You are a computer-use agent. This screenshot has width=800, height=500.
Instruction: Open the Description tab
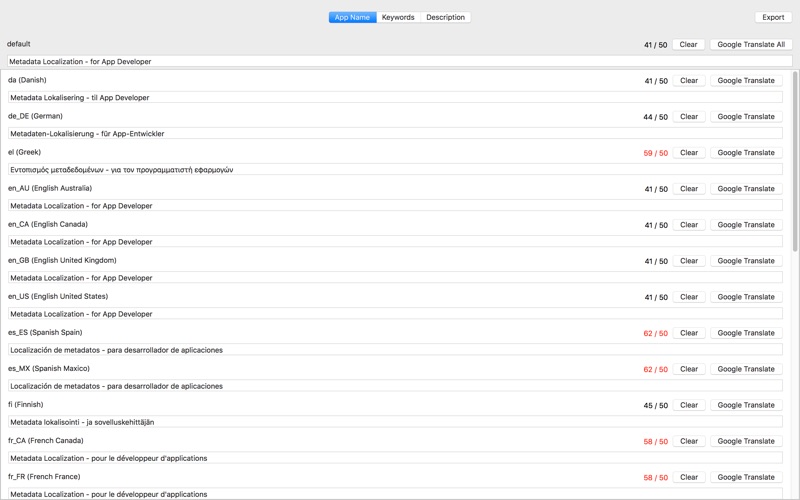pyautogui.click(x=445, y=17)
